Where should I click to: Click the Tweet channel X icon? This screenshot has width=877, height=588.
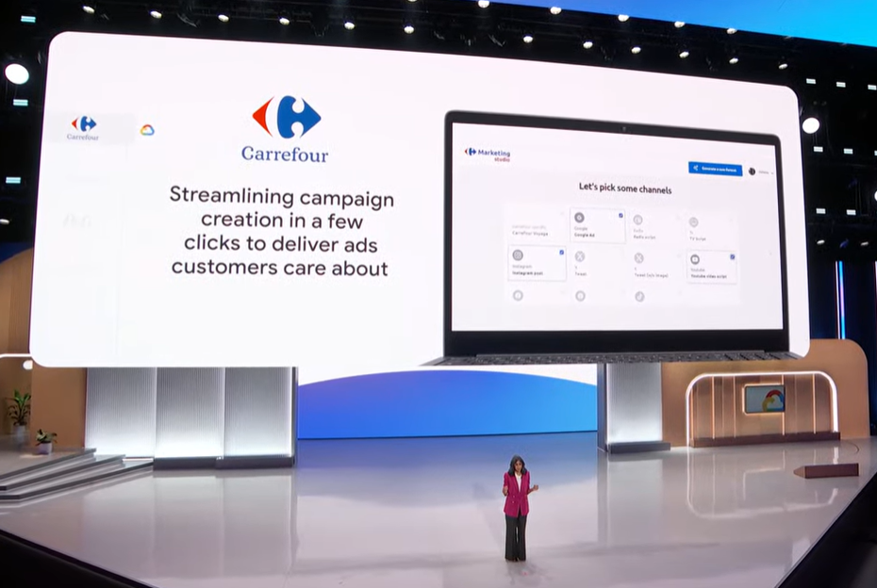point(580,256)
